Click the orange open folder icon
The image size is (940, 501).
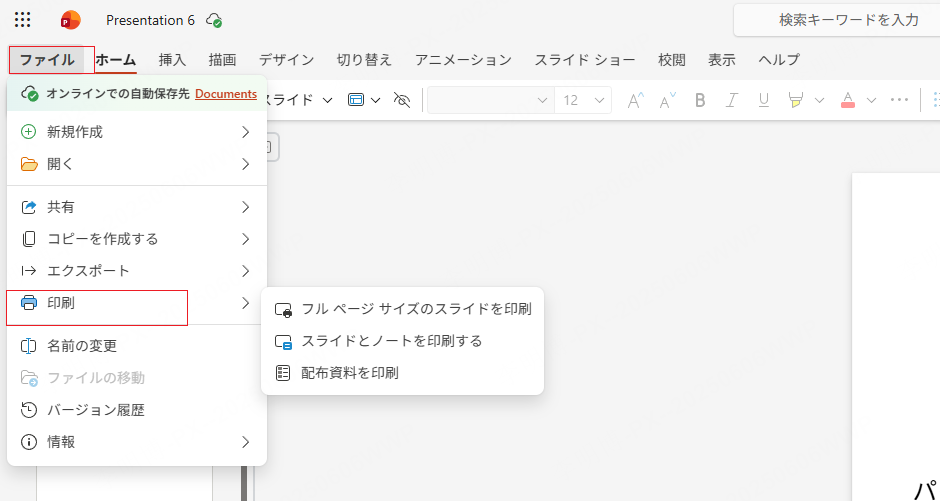29,164
